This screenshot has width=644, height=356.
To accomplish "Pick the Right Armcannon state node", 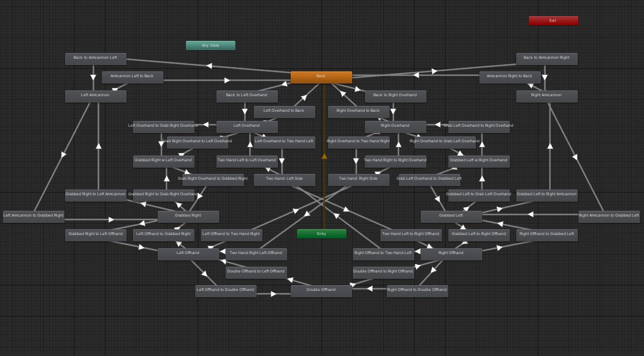I will (x=546, y=96).
